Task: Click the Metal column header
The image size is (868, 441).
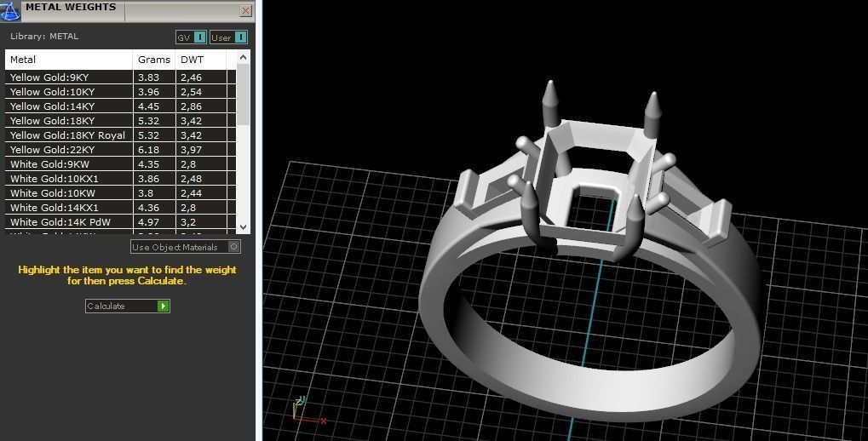Action: click(69, 60)
